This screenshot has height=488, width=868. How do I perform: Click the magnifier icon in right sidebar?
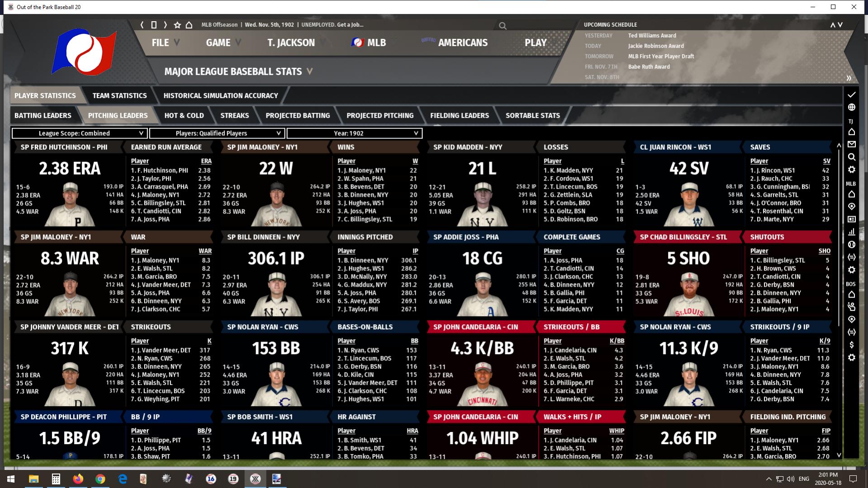coord(851,157)
